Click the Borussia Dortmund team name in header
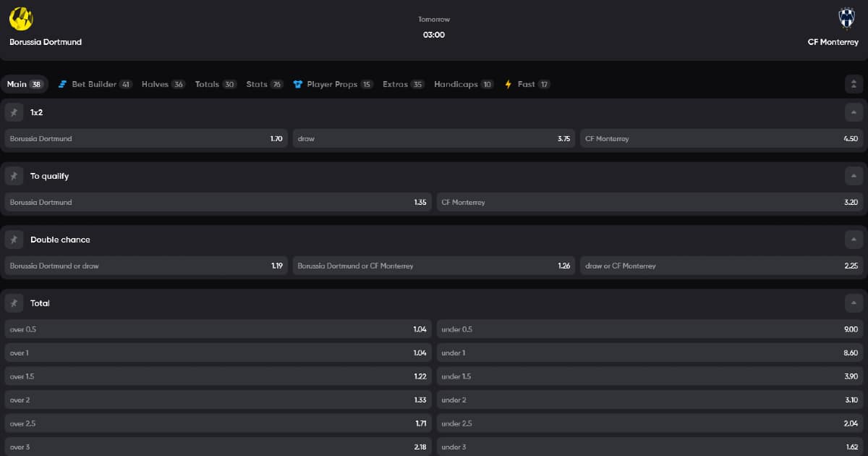 pos(46,42)
